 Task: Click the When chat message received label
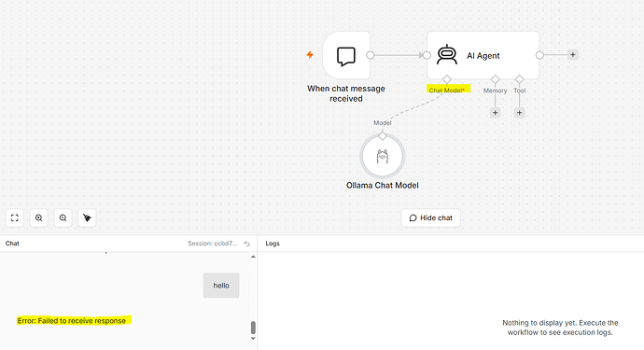tap(346, 93)
